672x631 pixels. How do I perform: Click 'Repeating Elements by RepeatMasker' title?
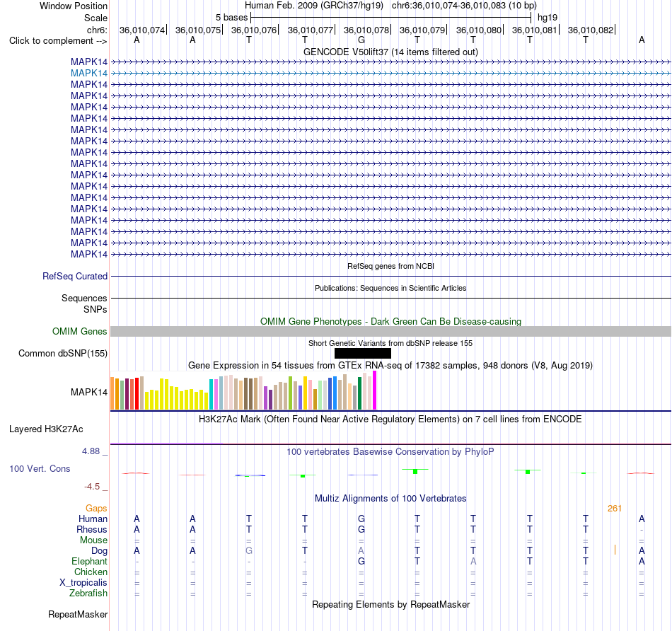coord(391,604)
